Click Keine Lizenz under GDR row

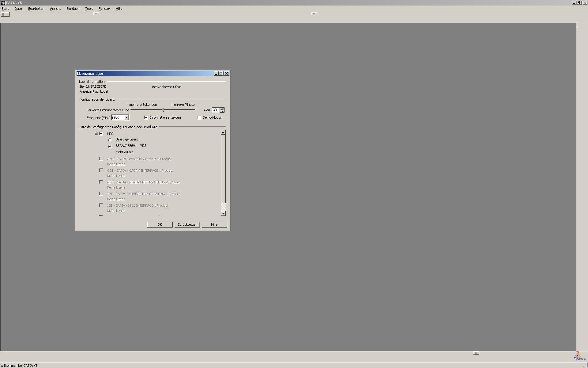(116, 187)
